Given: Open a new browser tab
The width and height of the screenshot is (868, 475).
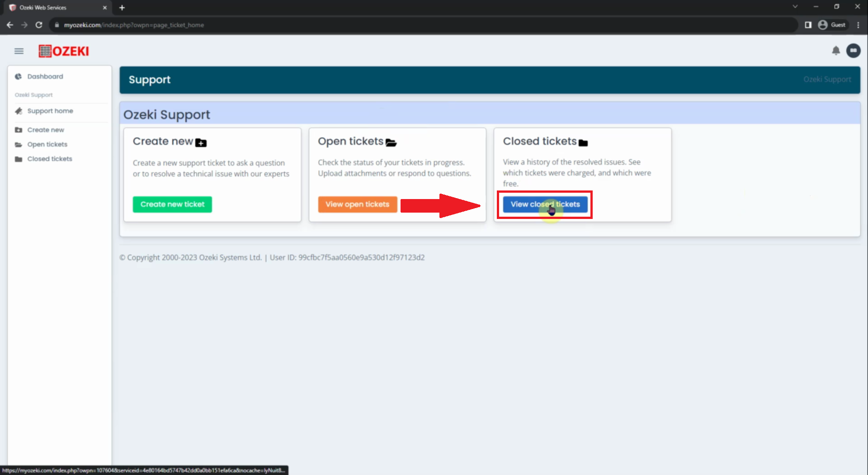Looking at the screenshot, I should click(x=122, y=8).
